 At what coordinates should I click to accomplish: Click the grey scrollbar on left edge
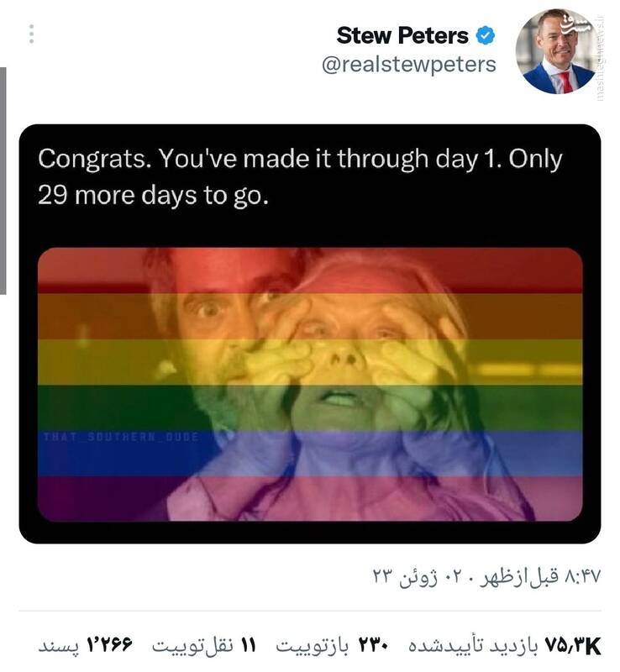(x=3, y=180)
